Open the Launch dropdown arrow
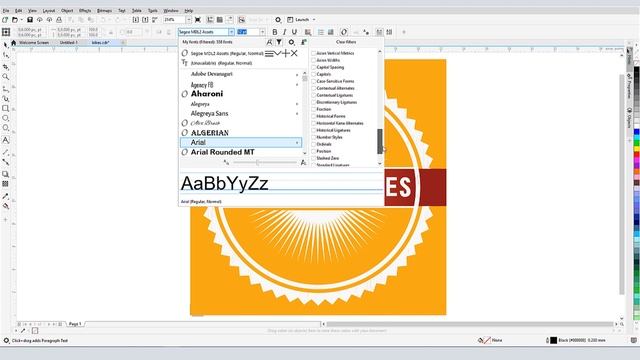 point(314,20)
